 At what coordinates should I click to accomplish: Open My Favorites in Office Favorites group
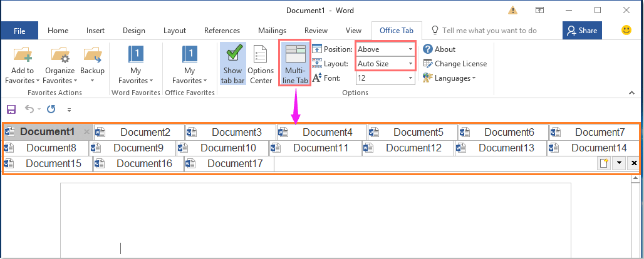coord(189,64)
